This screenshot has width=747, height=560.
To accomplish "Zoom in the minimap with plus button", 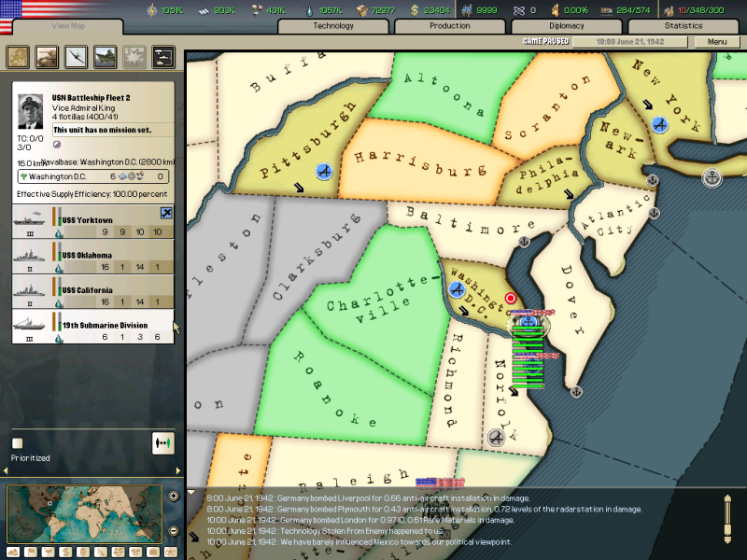I will point(174,497).
